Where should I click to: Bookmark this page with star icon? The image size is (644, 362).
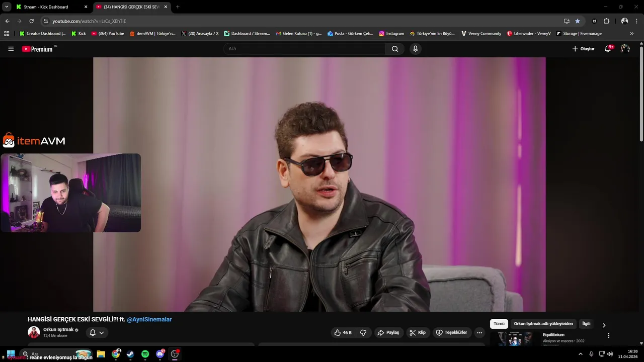[x=578, y=21]
